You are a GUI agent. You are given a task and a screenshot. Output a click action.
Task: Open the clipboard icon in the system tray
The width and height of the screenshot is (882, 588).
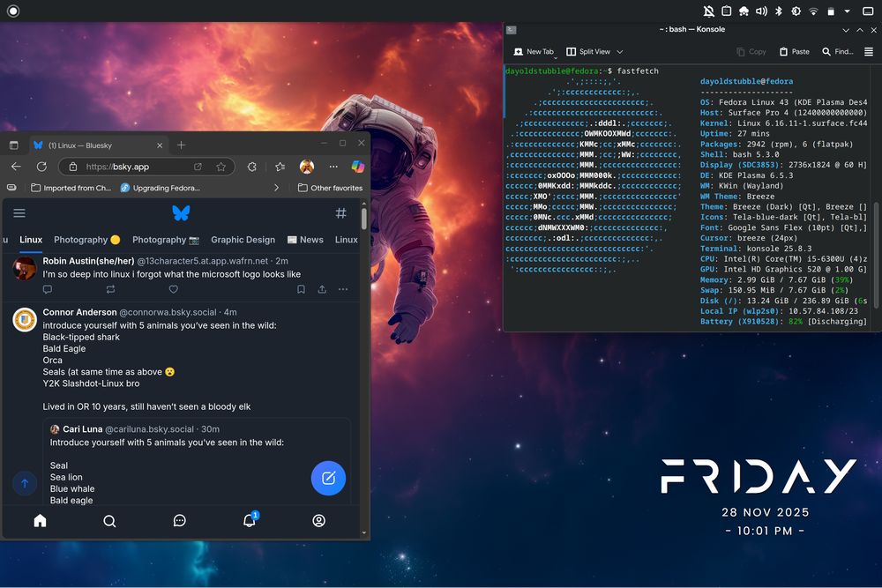727,11
